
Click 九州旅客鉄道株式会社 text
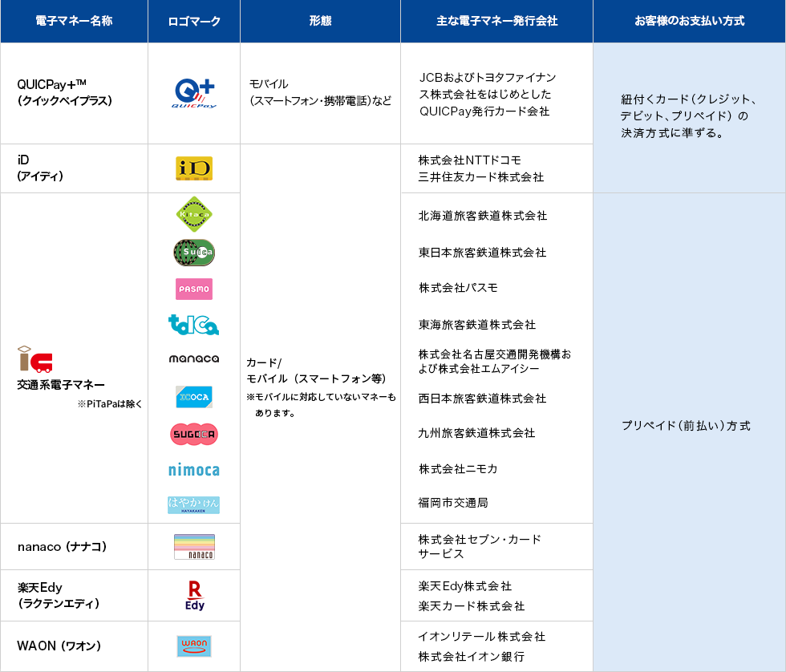tap(476, 434)
